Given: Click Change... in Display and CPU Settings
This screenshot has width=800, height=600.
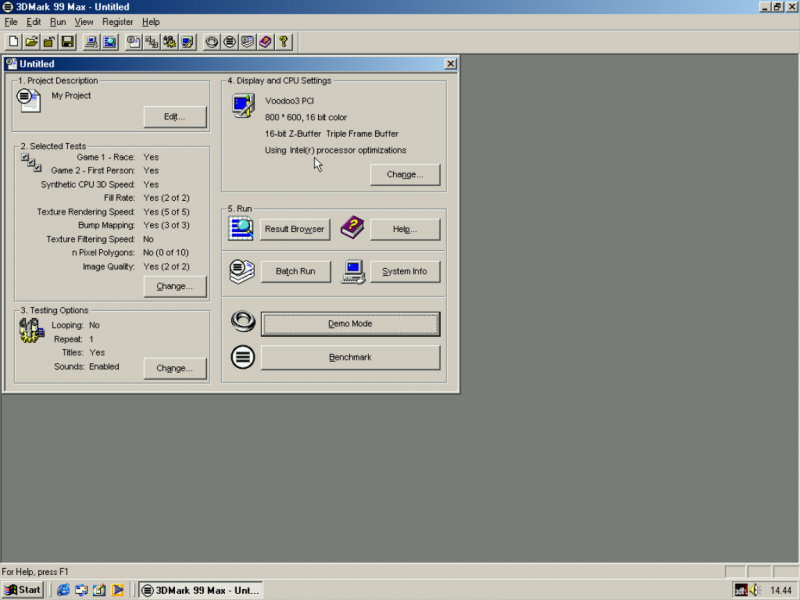Looking at the screenshot, I should coord(405,174).
